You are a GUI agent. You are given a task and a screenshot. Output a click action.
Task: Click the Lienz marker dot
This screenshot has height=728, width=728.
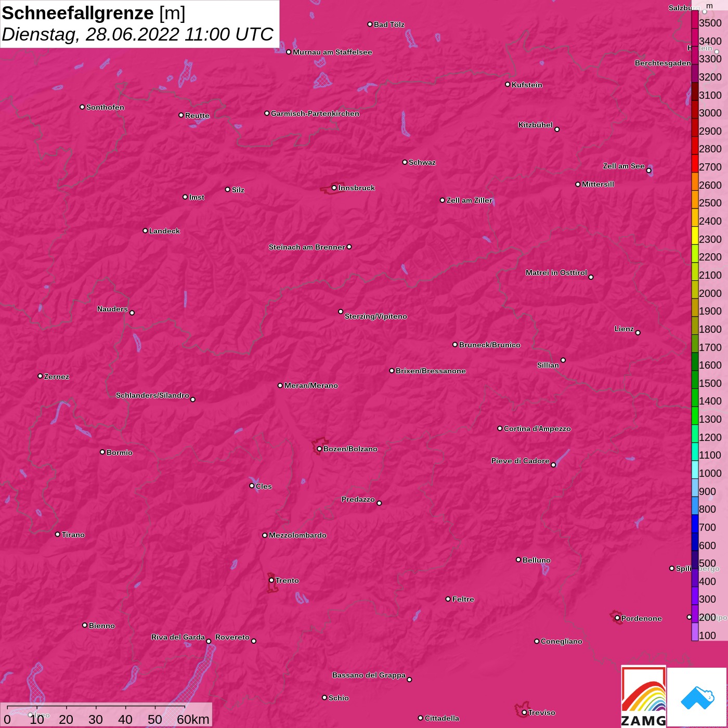(x=638, y=333)
